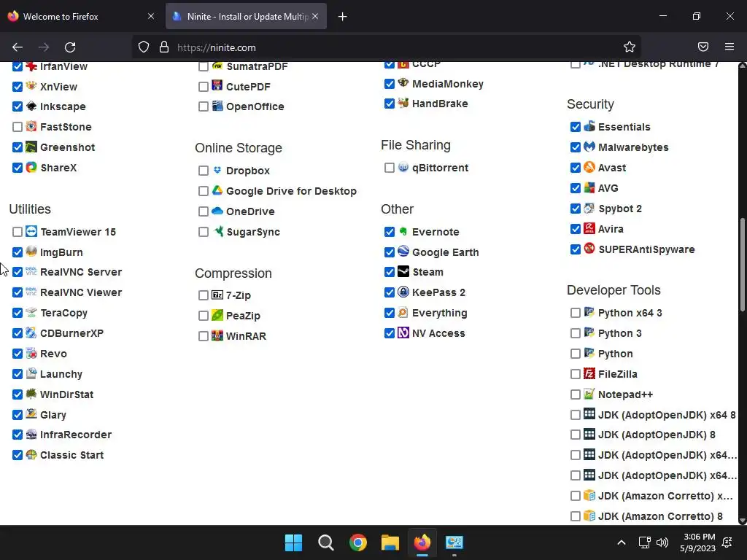The image size is (747, 560).
Task: Uncheck the MediaMonkey checkbox
Action: pyautogui.click(x=390, y=84)
